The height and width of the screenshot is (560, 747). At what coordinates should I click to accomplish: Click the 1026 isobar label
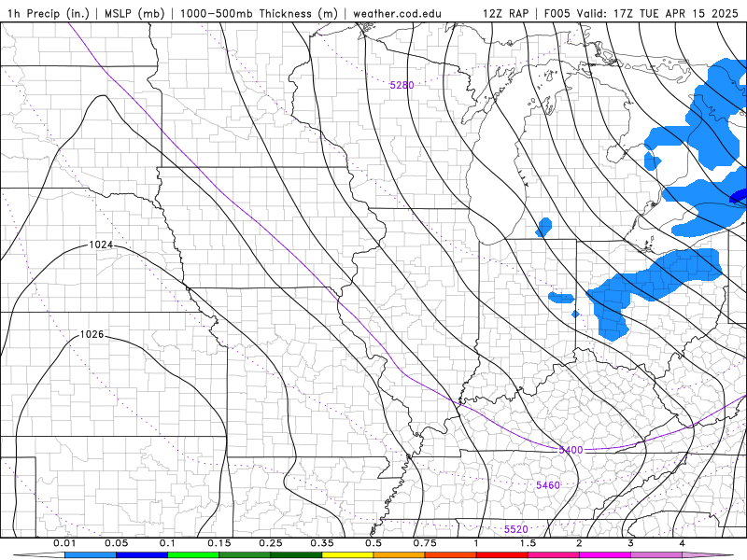[x=92, y=334]
